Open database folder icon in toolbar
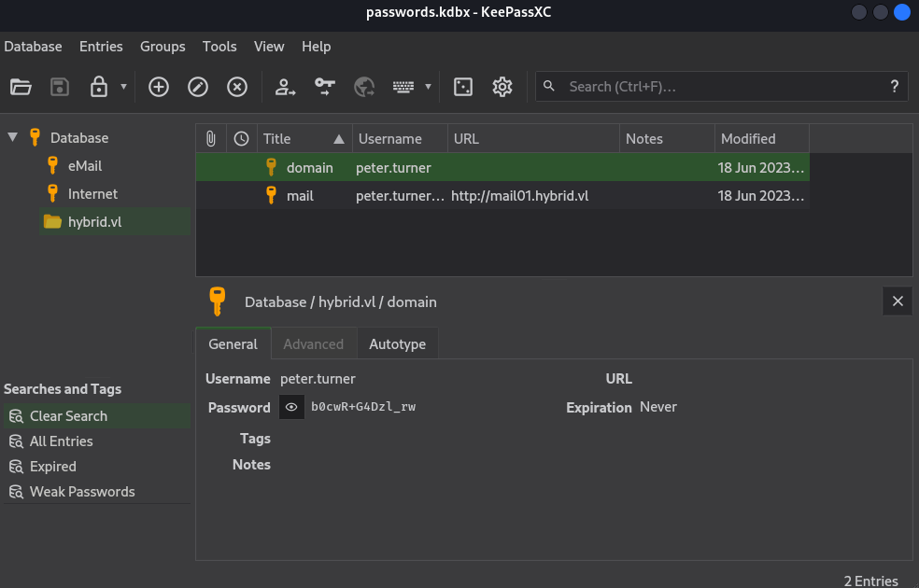The height and width of the screenshot is (588, 919). [x=21, y=87]
